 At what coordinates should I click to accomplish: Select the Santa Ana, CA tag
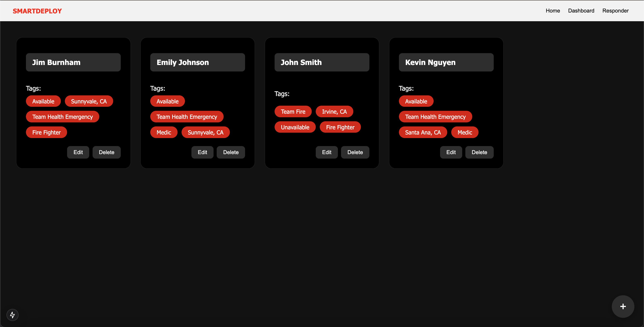[x=422, y=132]
